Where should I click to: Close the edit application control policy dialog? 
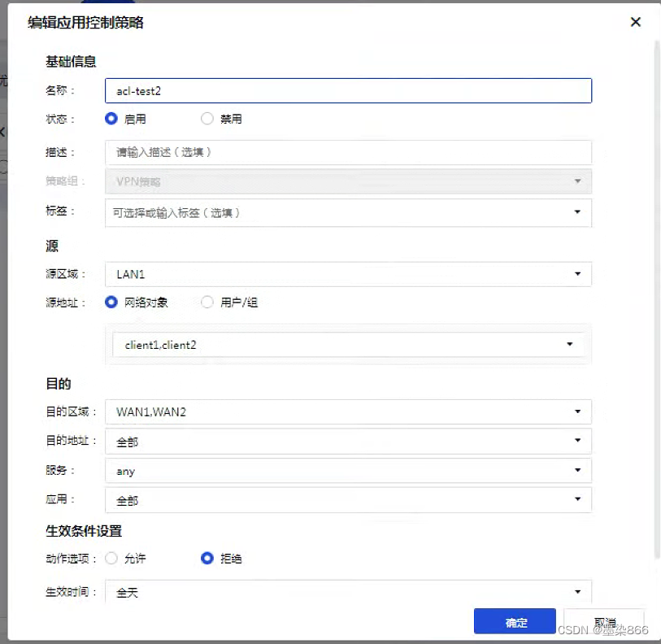(x=635, y=22)
